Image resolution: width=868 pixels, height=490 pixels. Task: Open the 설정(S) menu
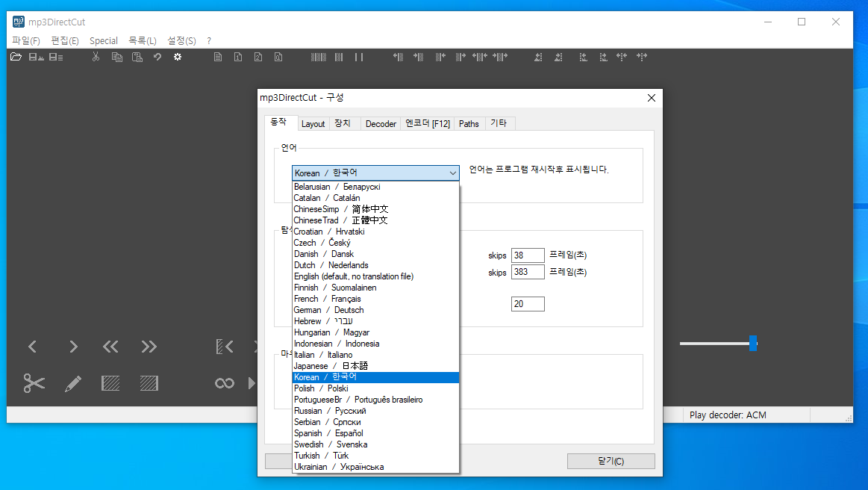coord(181,40)
